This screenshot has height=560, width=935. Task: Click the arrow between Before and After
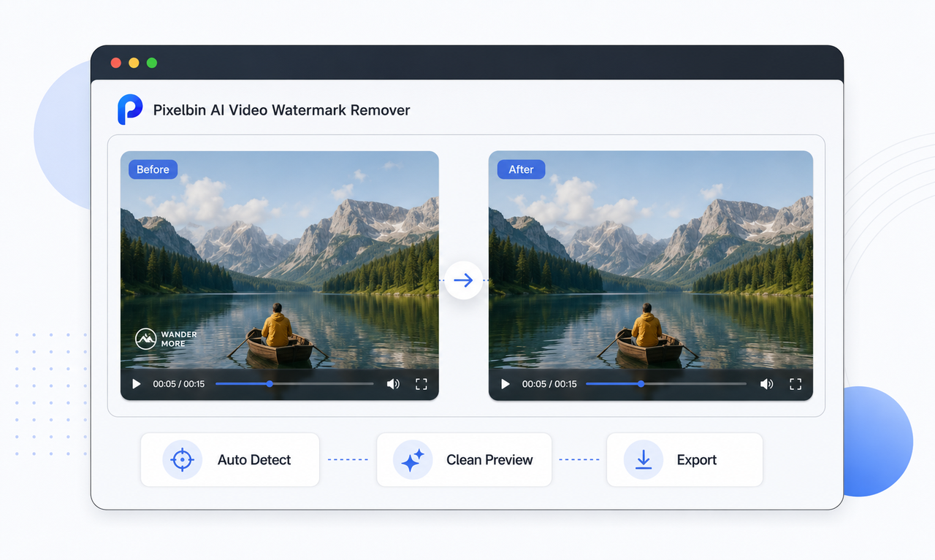(463, 280)
